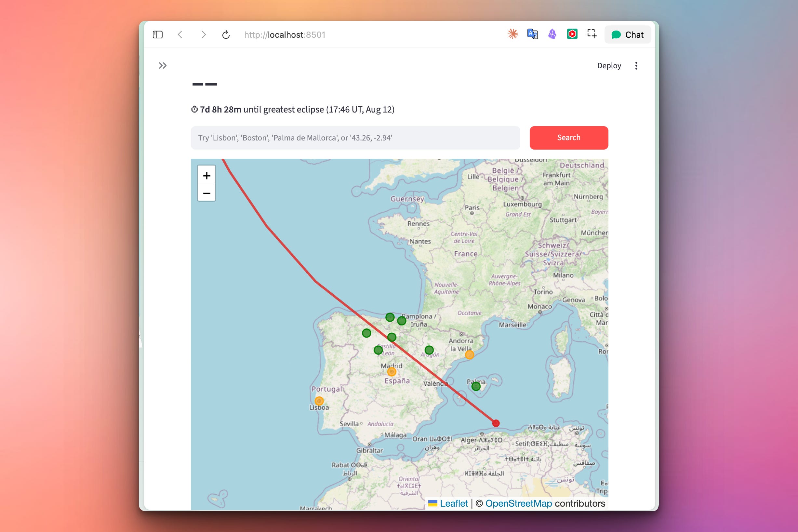Click the '7d 8h 28m' countdown text
Viewport: 798px width, 532px height.
click(x=220, y=110)
